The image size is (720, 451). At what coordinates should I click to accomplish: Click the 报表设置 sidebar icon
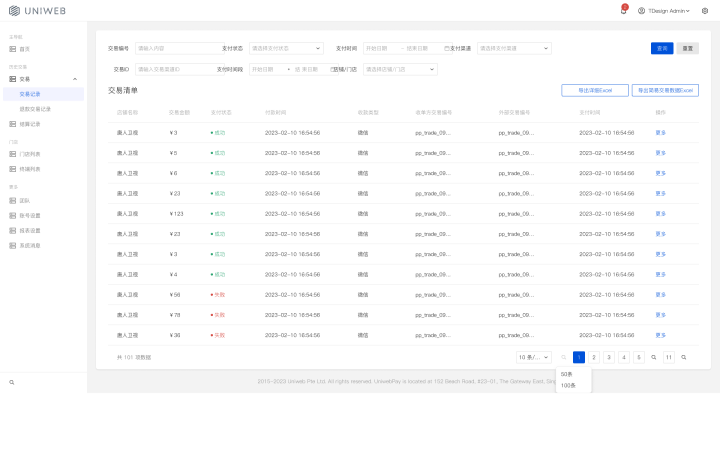pyautogui.click(x=13, y=231)
